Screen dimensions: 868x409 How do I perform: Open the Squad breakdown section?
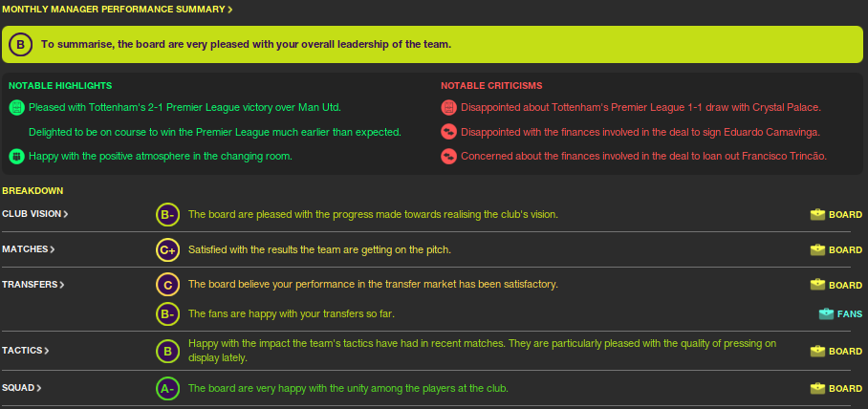(x=22, y=388)
